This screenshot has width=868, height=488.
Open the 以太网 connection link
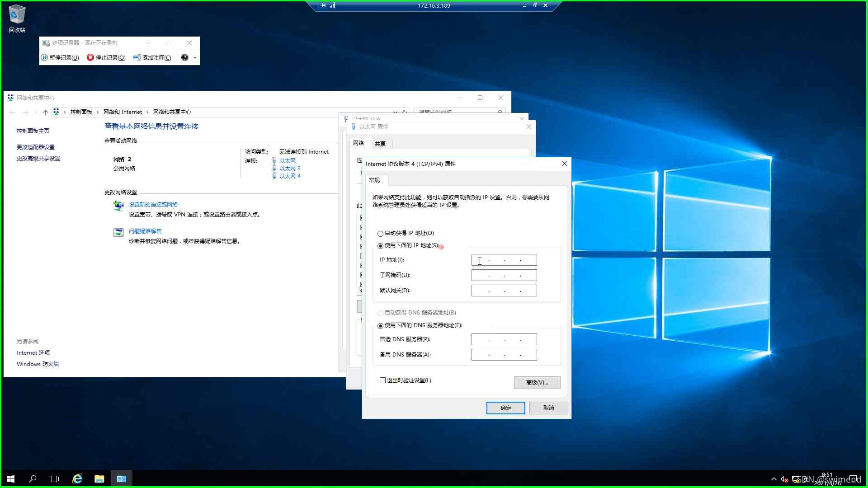click(x=287, y=160)
